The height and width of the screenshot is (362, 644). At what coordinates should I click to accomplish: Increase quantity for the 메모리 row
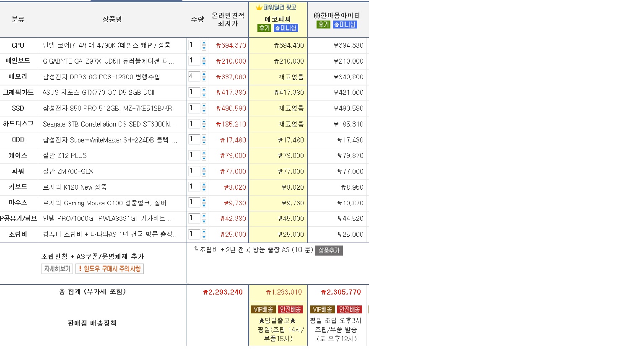click(204, 74)
